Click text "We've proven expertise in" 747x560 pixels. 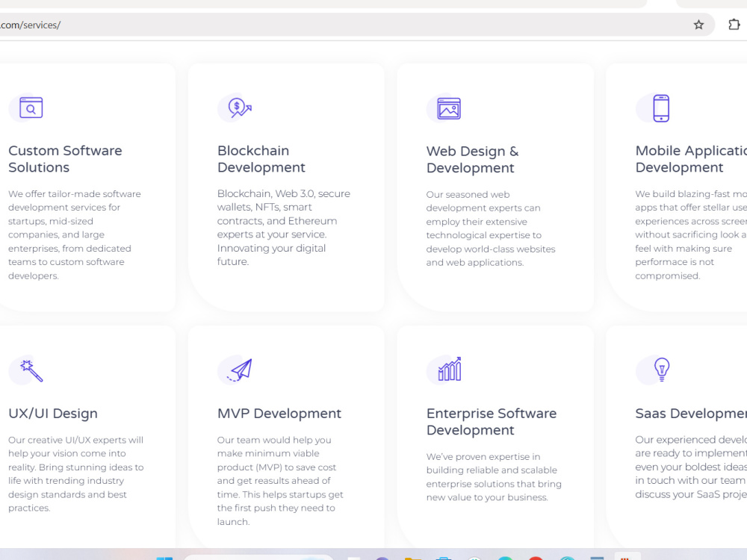[483, 457]
